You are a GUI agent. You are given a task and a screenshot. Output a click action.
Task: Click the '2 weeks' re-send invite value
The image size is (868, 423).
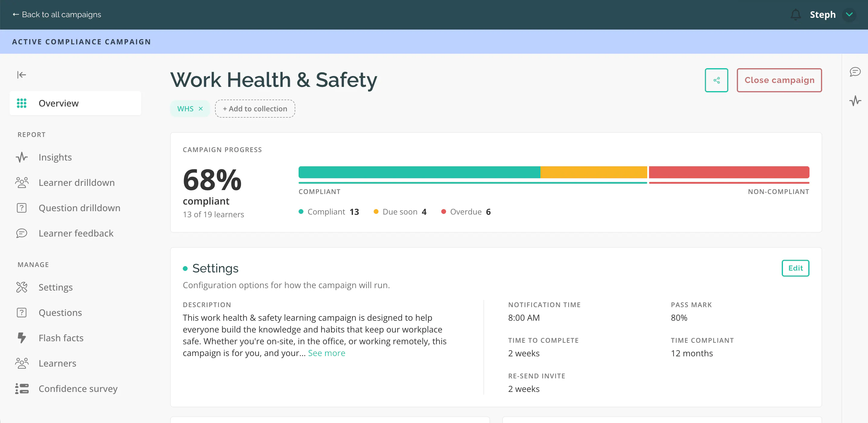coord(524,389)
